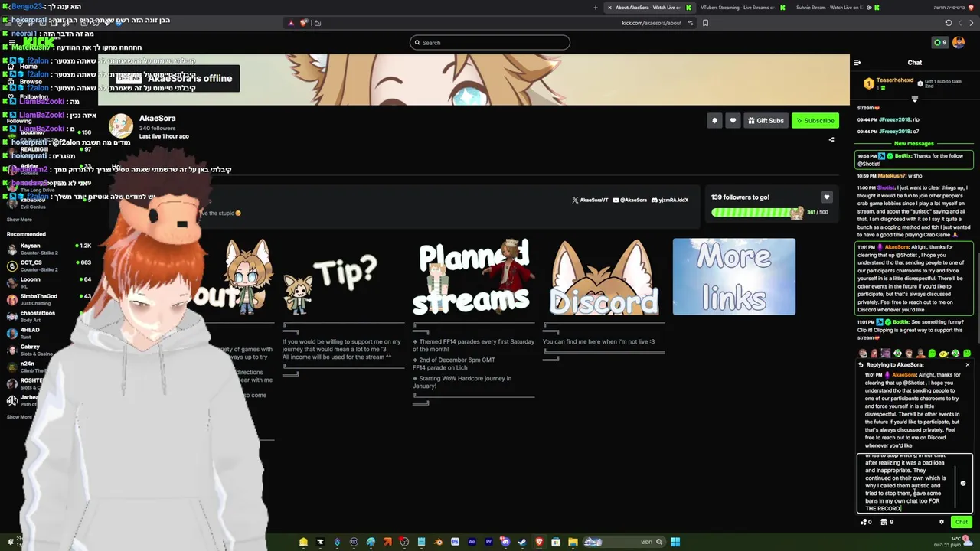This screenshot has height=551, width=980.
Task: Click the Teaserhehexd top gifter entry
Action: pos(888,82)
